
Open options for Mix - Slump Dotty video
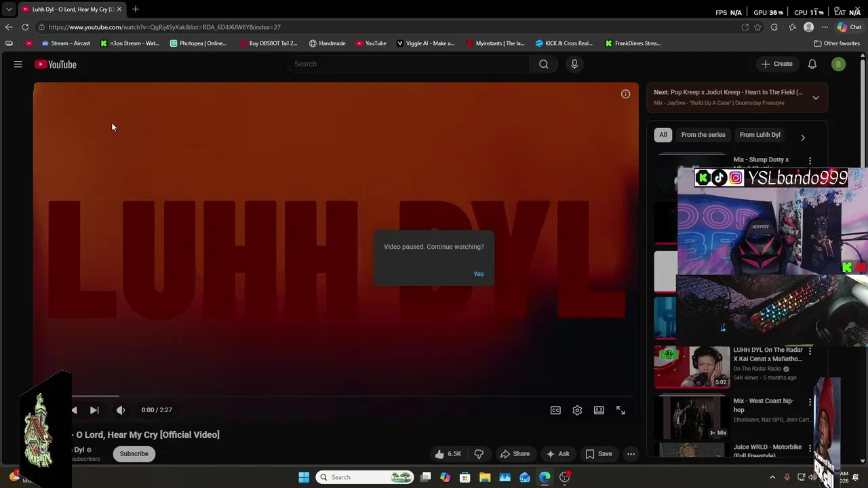(810, 161)
